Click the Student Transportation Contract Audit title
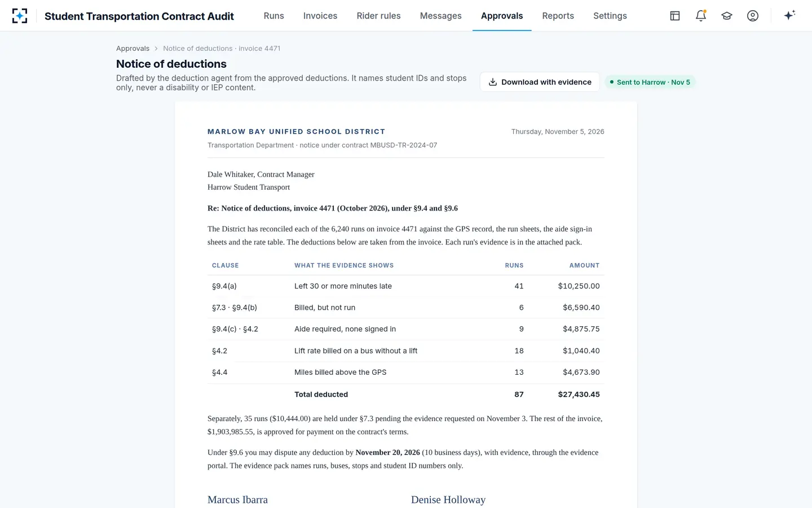 pyautogui.click(x=139, y=16)
